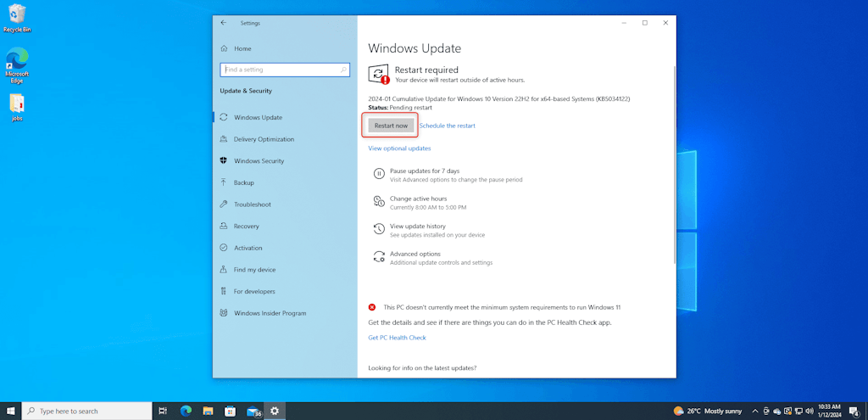Click the Restart now button
This screenshot has height=420, width=868.
(391, 126)
